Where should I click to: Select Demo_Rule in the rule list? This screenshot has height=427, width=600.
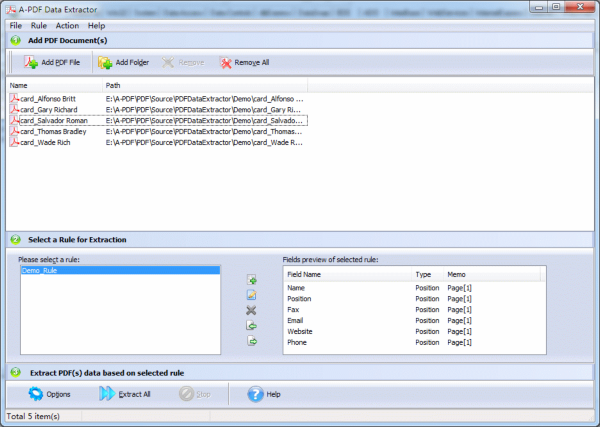(x=41, y=270)
